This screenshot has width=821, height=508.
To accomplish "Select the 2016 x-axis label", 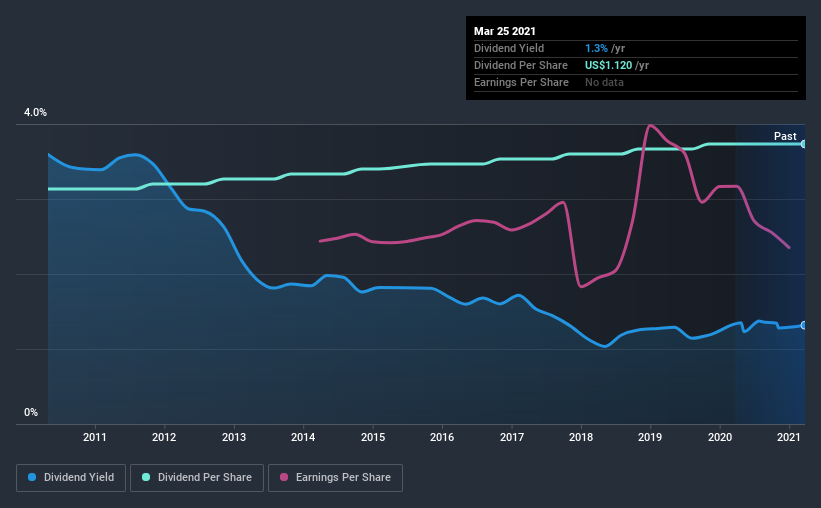I will coord(442,437).
